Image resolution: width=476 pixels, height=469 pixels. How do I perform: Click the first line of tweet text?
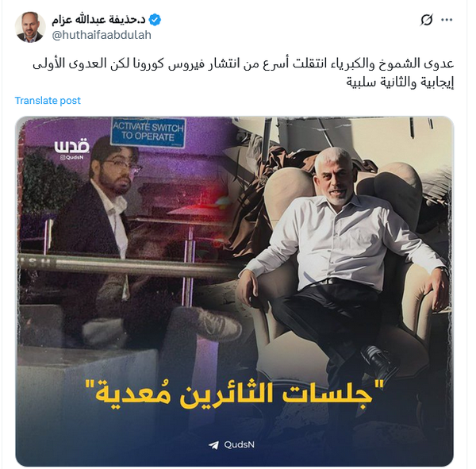[244, 63]
